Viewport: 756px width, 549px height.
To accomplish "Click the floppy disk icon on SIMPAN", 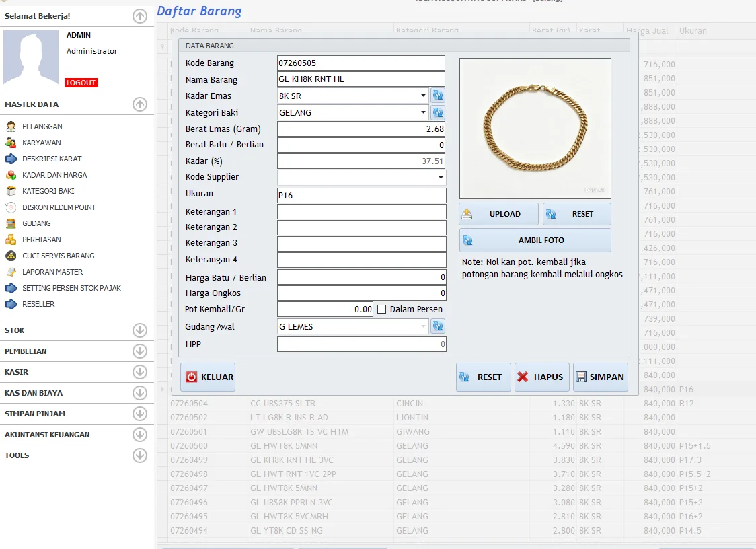I will coord(581,377).
